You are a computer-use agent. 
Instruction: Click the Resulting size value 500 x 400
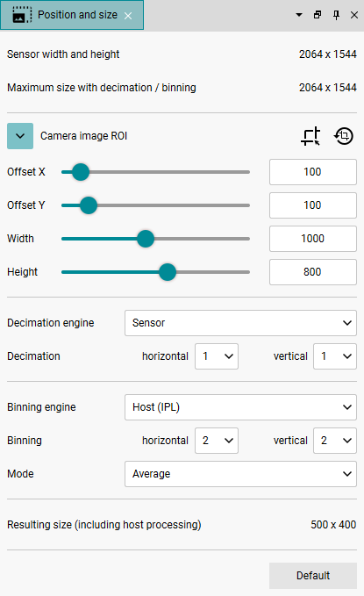point(333,525)
